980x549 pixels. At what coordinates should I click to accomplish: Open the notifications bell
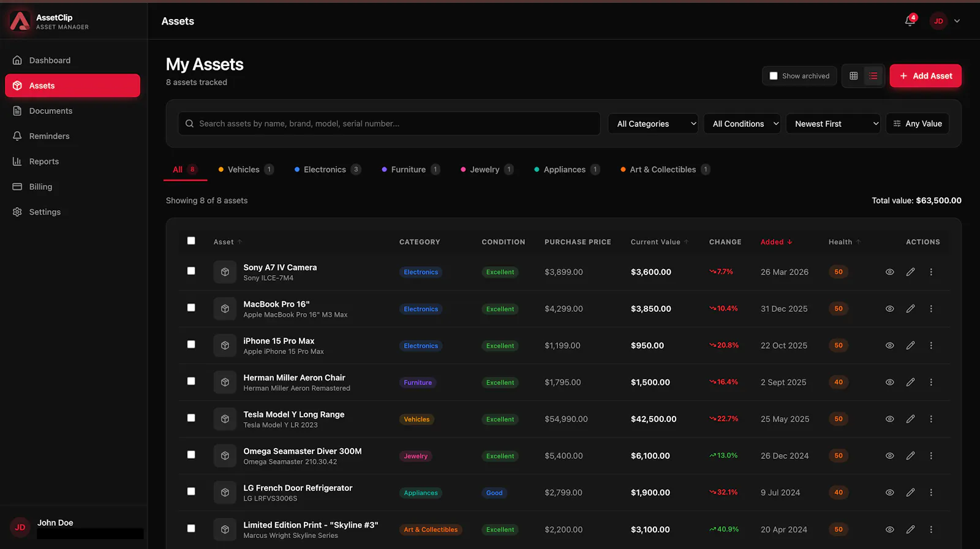tap(910, 21)
